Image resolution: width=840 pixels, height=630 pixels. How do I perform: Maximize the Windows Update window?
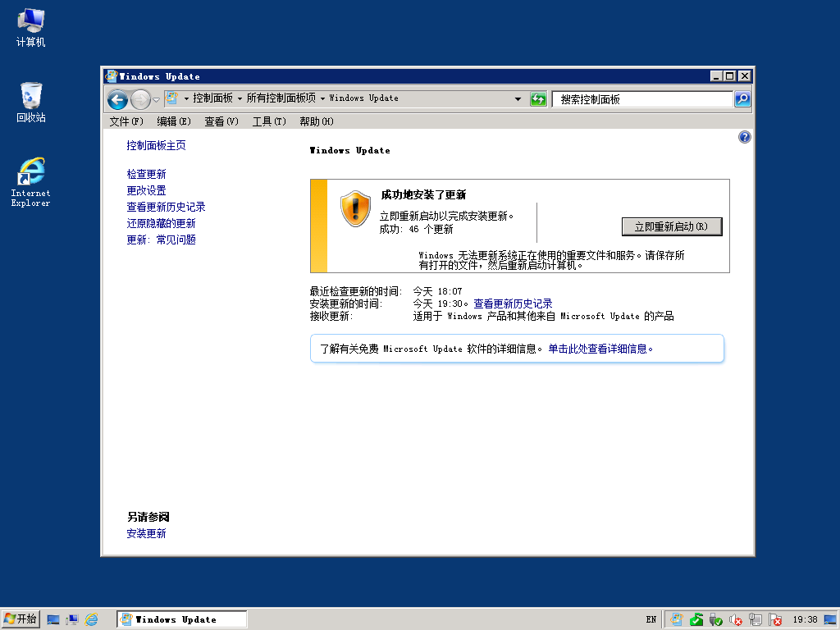[729, 76]
